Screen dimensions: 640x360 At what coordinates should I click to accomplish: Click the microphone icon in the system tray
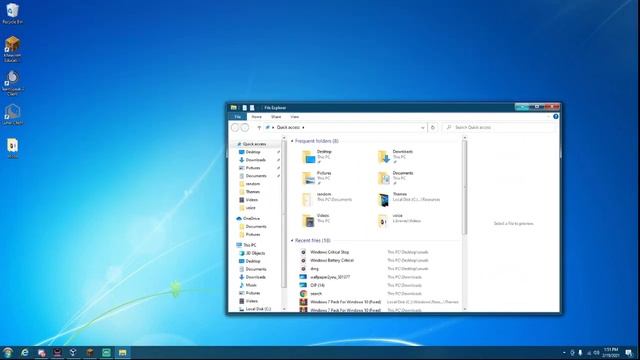[x=580, y=353]
